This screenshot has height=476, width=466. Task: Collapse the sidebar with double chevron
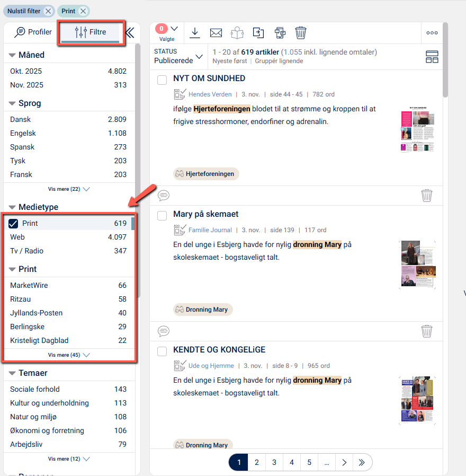(x=130, y=33)
